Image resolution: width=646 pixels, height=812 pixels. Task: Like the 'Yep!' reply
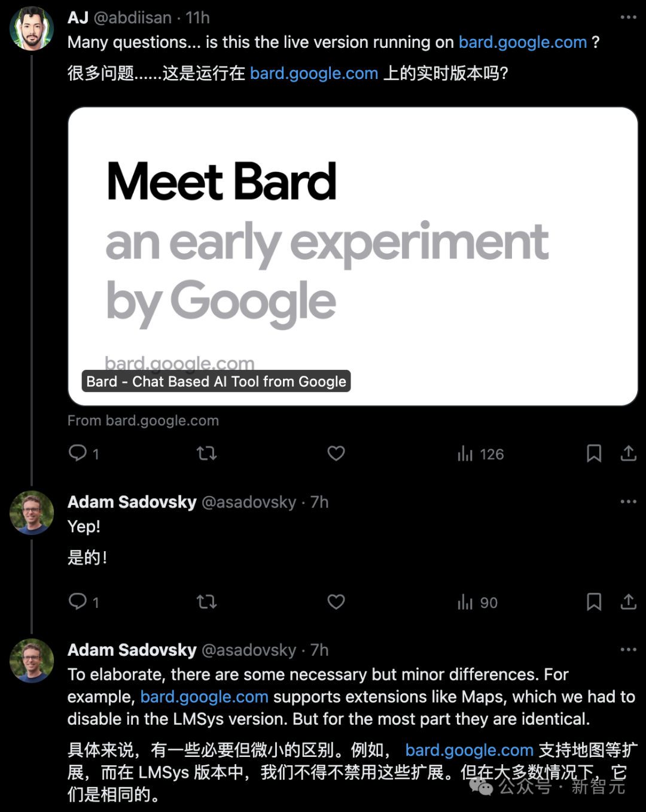pos(336,601)
